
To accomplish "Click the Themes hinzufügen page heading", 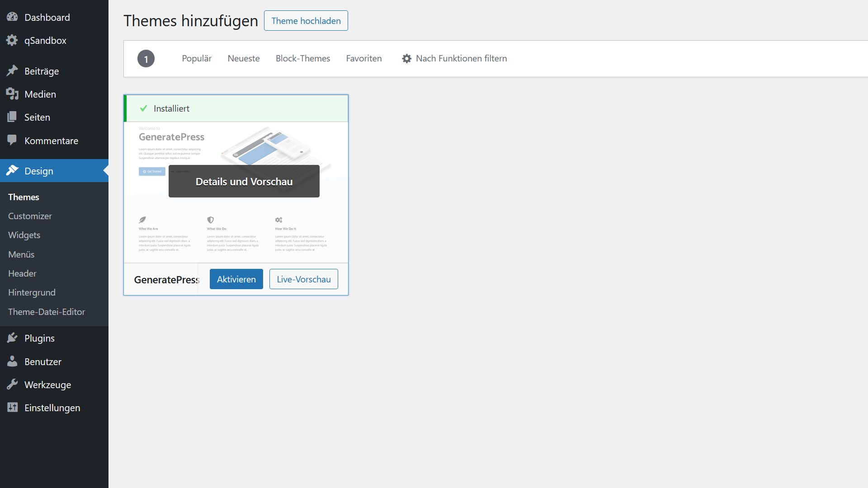I will click(x=191, y=21).
